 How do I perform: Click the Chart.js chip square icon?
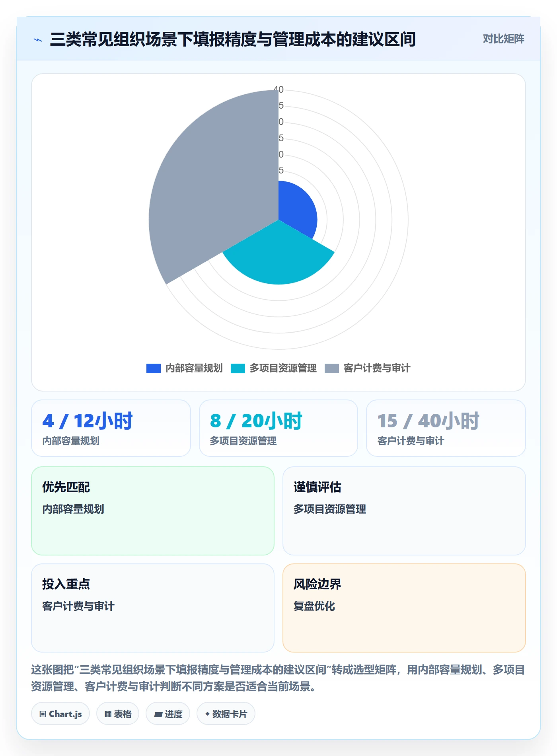pyautogui.click(x=43, y=714)
